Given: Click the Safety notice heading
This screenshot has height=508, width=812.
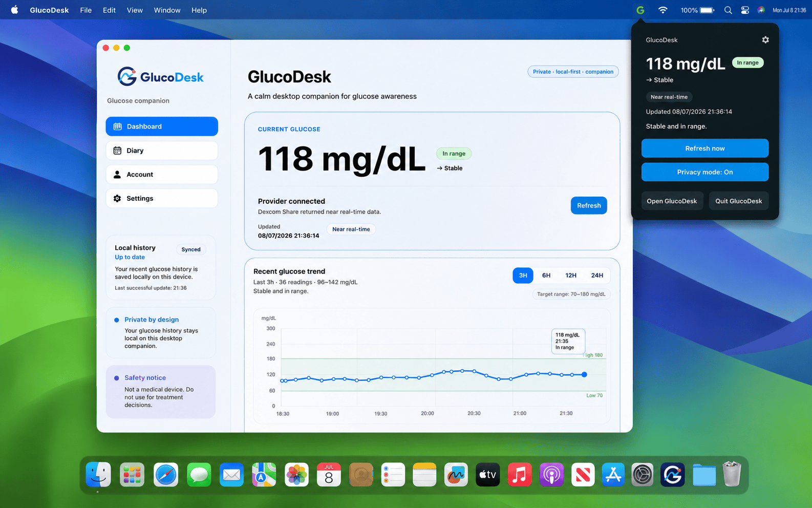Looking at the screenshot, I should tap(145, 378).
